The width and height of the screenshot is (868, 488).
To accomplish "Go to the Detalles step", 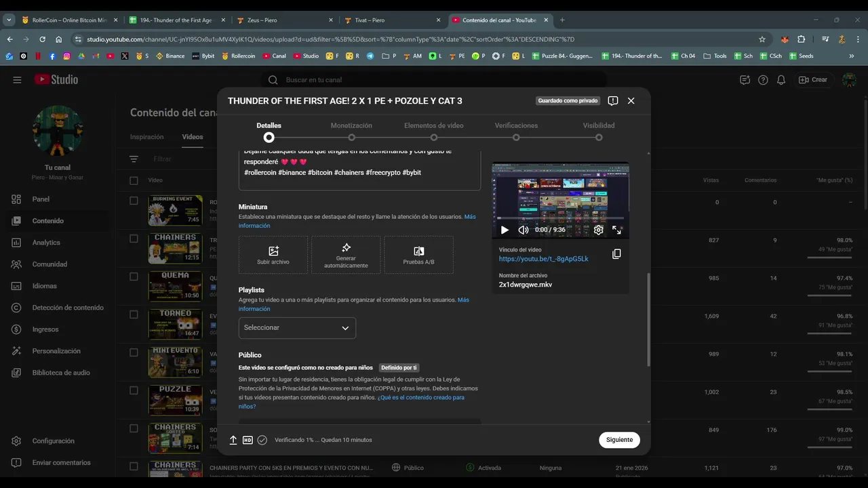I will 269,131.
